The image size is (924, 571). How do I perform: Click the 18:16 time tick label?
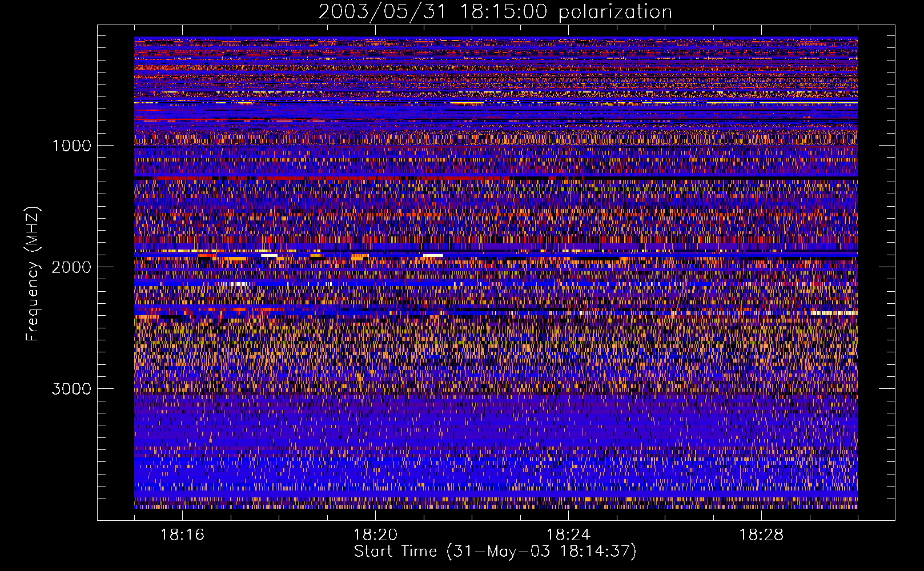click(x=182, y=535)
